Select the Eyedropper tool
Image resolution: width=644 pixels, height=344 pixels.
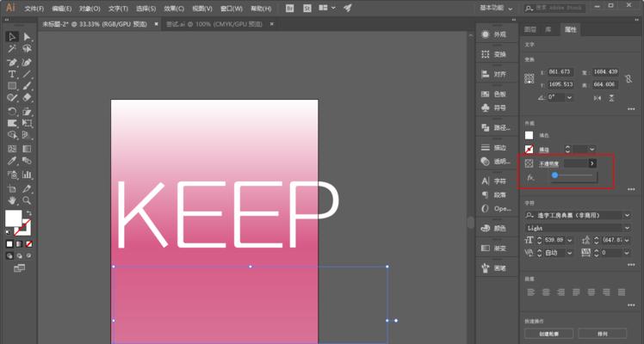(x=12, y=161)
